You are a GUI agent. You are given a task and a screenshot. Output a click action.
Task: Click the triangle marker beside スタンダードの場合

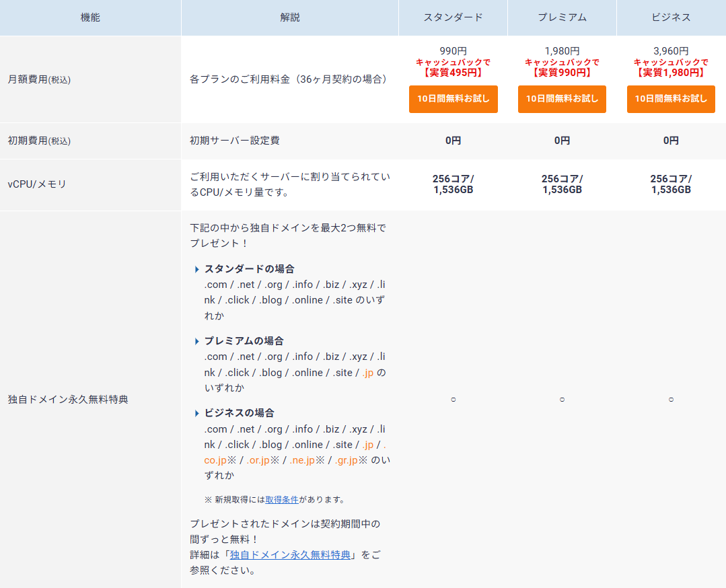[x=197, y=269]
